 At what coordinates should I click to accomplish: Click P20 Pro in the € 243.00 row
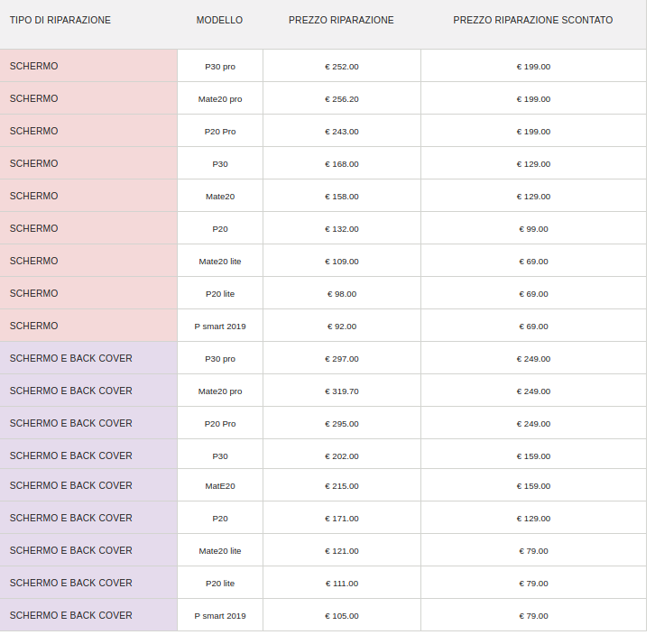(x=220, y=132)
